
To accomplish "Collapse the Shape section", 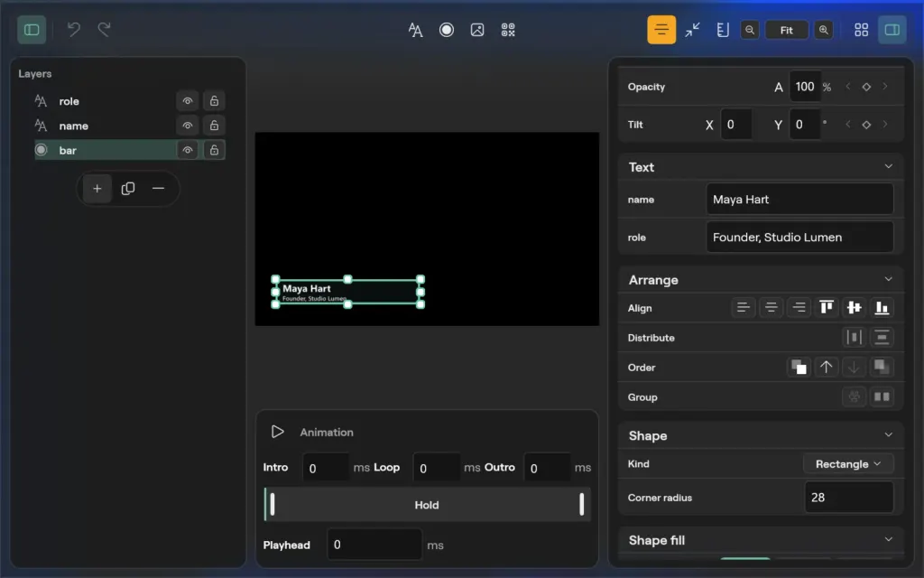I will tap(888, 435).
